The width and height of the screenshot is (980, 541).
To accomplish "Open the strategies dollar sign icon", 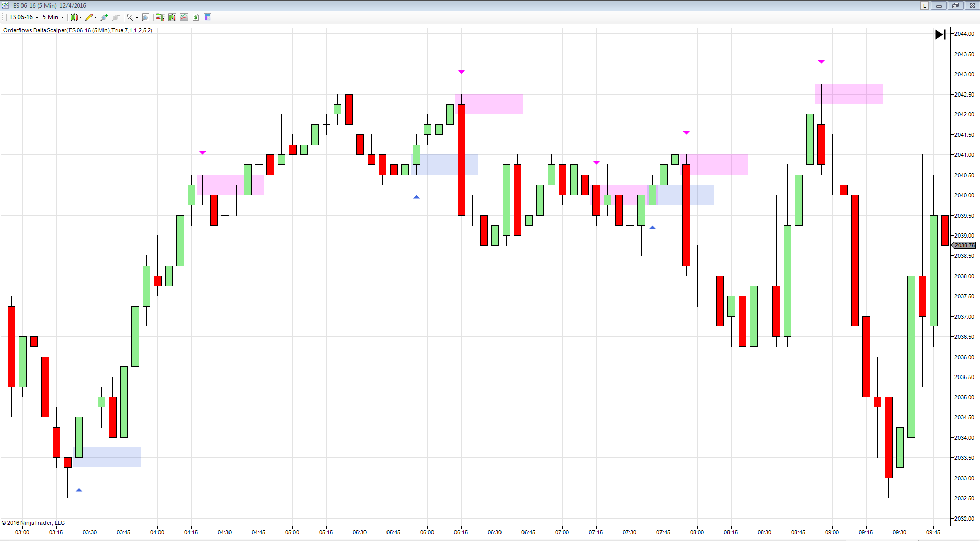I will tap(196, 17).
